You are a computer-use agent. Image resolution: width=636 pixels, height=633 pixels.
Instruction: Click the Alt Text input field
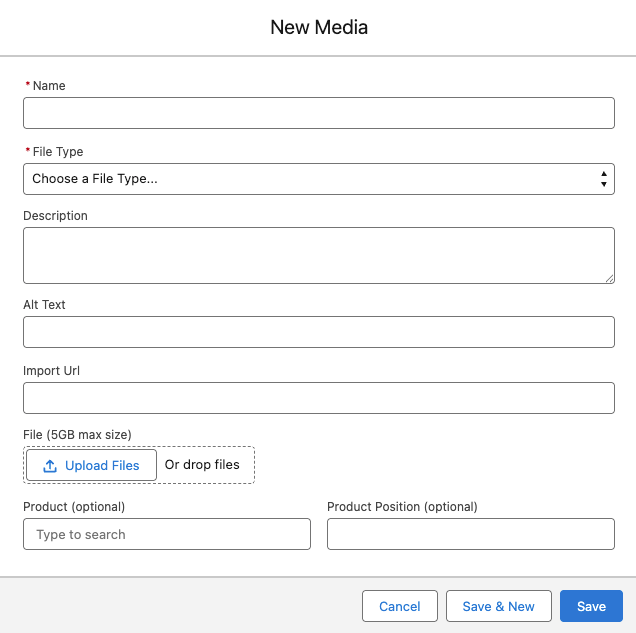click(319, 332)
